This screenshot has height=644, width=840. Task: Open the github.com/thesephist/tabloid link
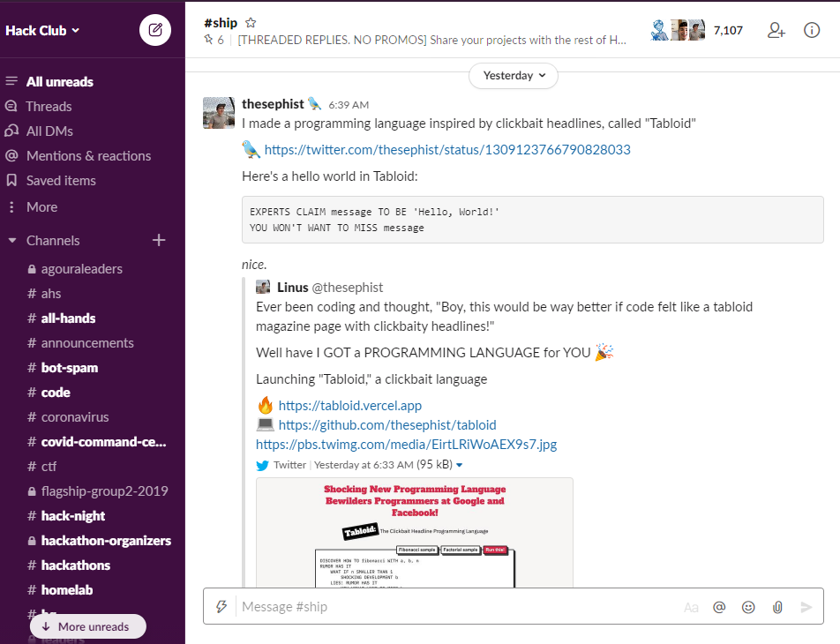click(x=387, y=425)
